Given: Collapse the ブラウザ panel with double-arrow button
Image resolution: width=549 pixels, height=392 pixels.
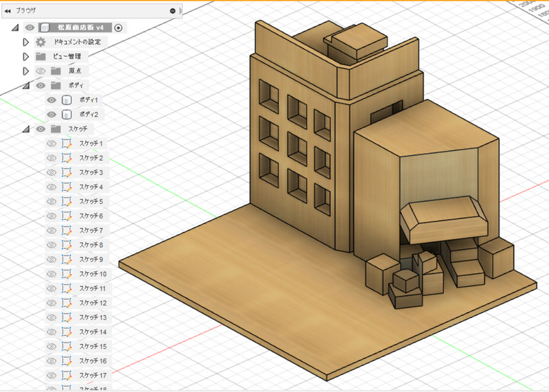Looking at the screenshot, I should pyautogui.click(x=8, y=11).
